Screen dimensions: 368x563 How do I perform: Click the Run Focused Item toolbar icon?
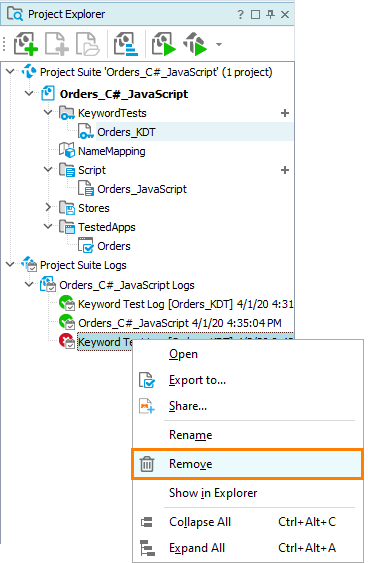(195, 44)
